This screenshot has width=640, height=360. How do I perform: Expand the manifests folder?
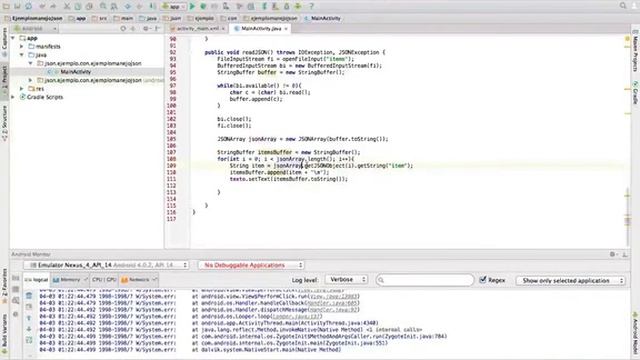click(22, 47)
